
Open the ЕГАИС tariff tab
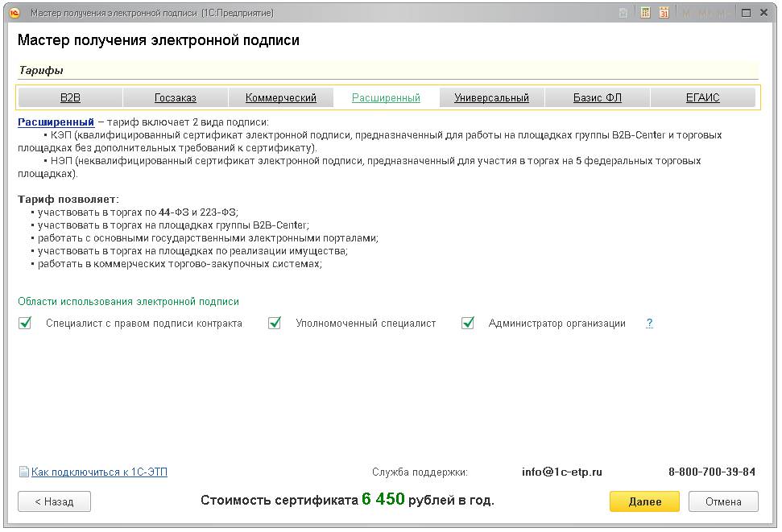click(x=703, y=97)
